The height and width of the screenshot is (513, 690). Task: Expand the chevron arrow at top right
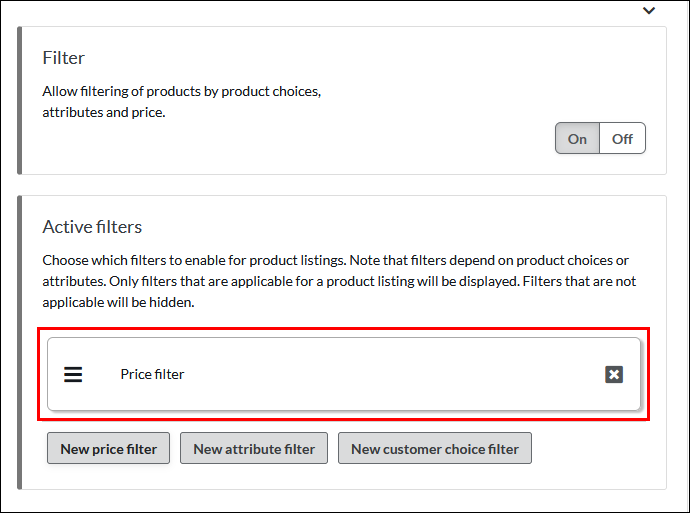(x=649, y=11)
